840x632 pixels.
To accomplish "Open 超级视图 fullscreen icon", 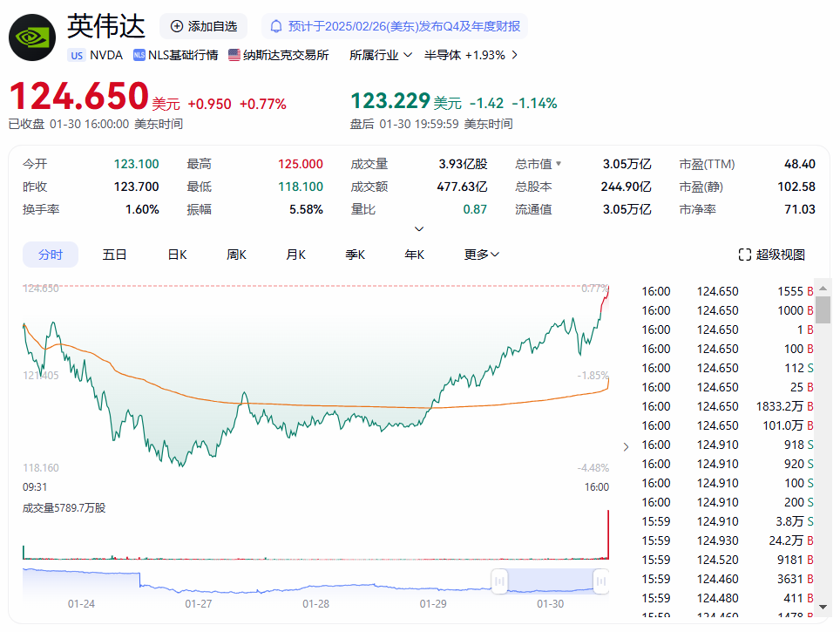I will click(745, 255).
